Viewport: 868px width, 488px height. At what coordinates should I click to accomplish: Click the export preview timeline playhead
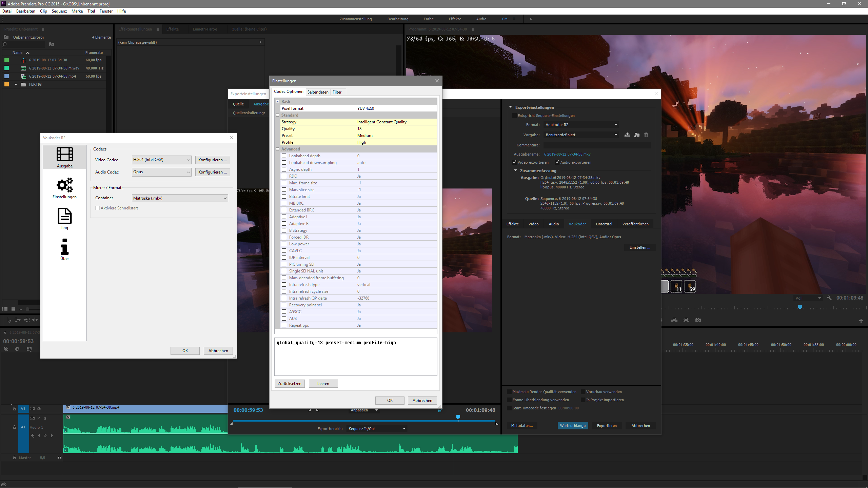click(x=458, y=418)
